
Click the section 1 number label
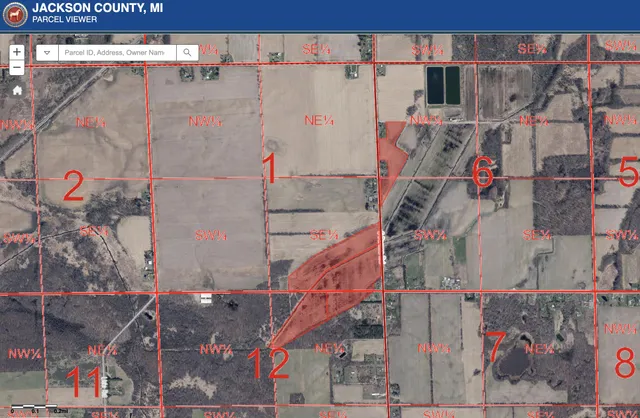[x=268, y=170]
